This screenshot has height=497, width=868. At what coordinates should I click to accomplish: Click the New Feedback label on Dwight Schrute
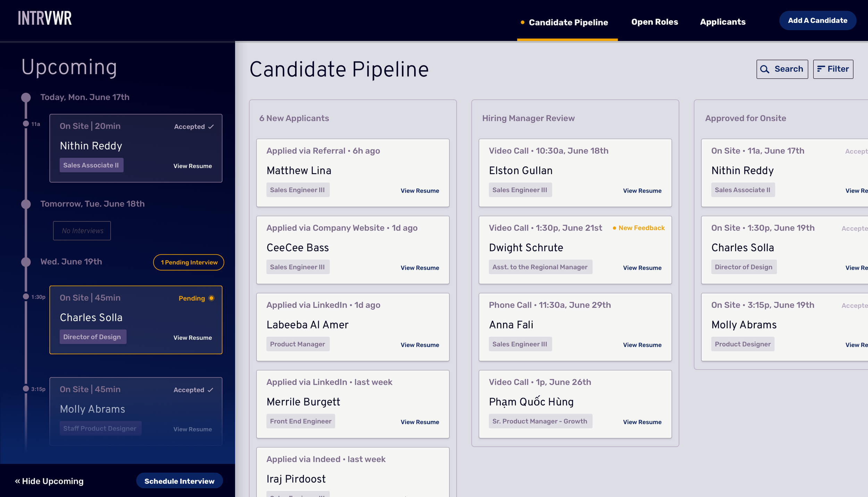click(641, 228)
